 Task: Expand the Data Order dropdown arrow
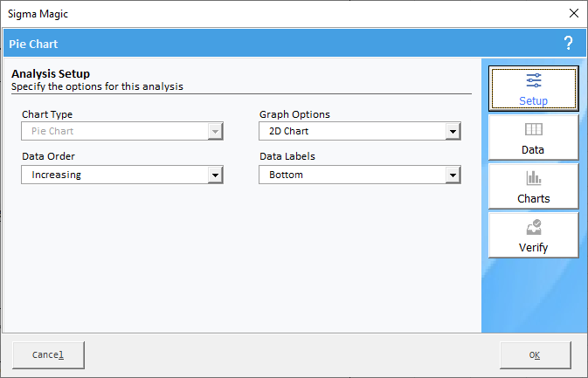[215, 175]
